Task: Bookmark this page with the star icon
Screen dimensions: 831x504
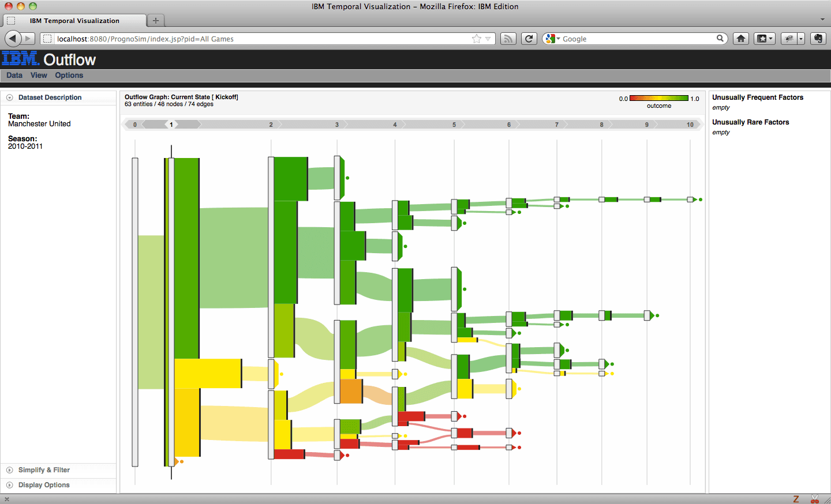Action: tap(476, 39)
